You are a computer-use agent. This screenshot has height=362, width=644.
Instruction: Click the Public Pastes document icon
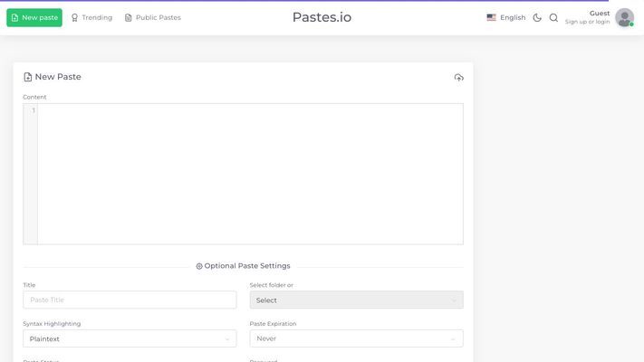[x=128, y=18]
